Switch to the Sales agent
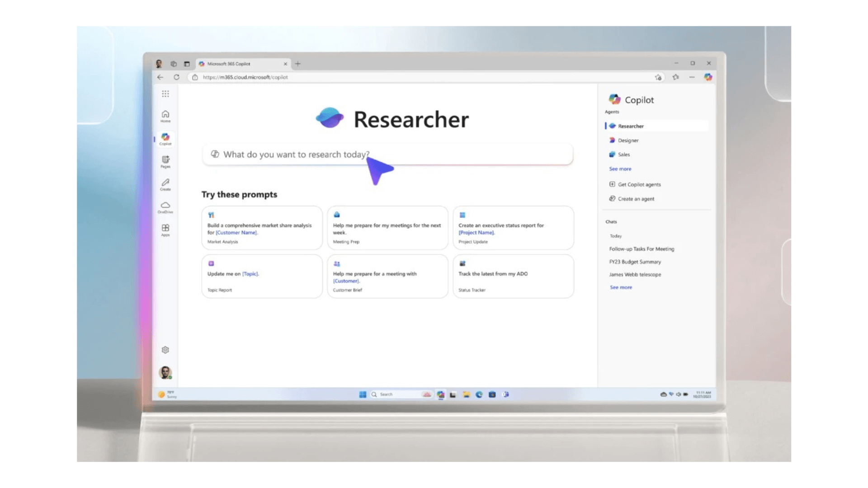Image resolution: width=868 pixels, height=488 pixels. point(624,155)
